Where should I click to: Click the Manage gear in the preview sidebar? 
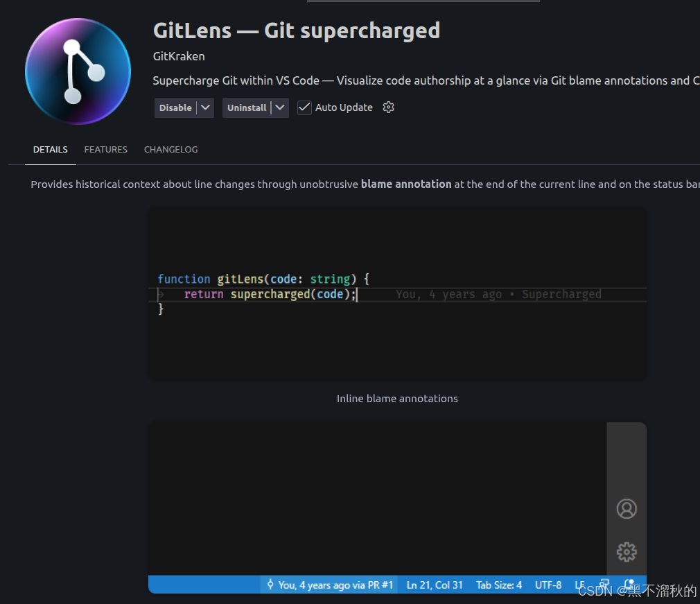pos(627,552)
